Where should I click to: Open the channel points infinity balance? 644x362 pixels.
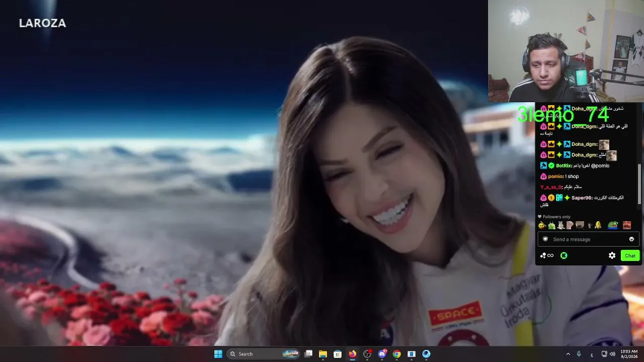pos(547,255)
